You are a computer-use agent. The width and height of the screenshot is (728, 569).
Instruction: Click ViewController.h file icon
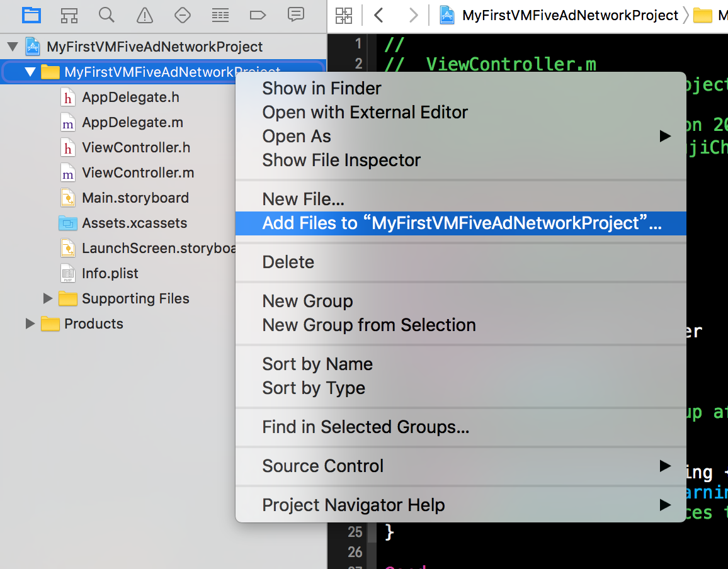[x=68, y=147]
